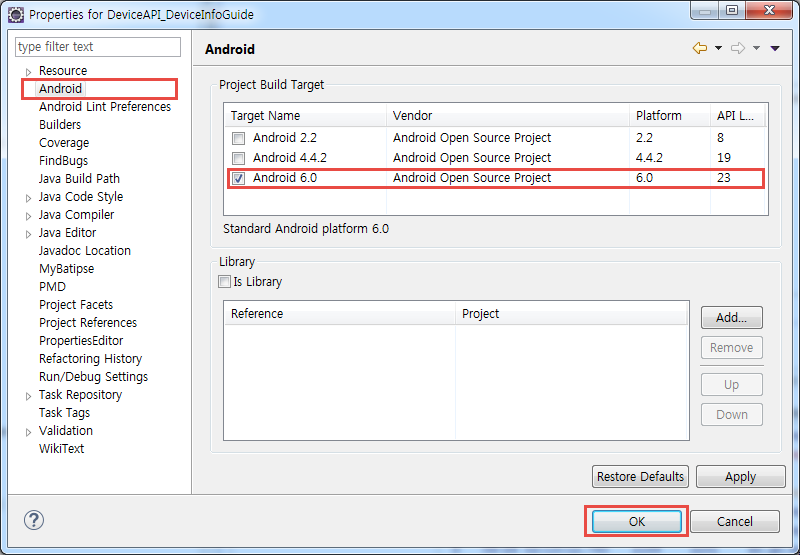The height and width of the screenshot is (555, 800).
Task: Select Android Lint Preferences page
Action: (104, 107)
